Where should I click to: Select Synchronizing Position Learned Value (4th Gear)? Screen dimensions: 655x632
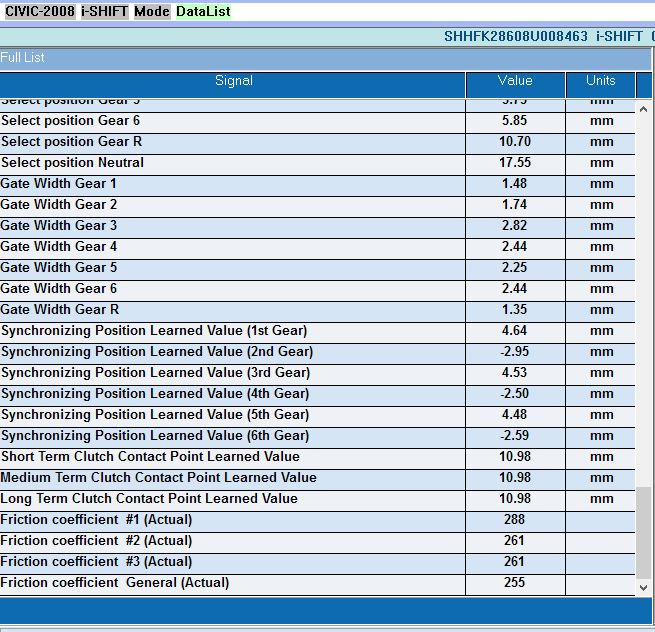[x=317, y=394]
